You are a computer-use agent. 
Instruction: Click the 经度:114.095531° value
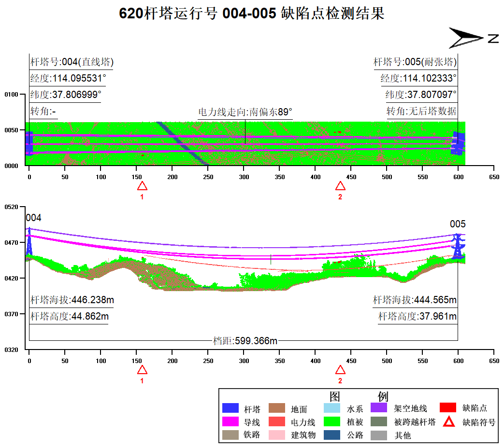68,78
